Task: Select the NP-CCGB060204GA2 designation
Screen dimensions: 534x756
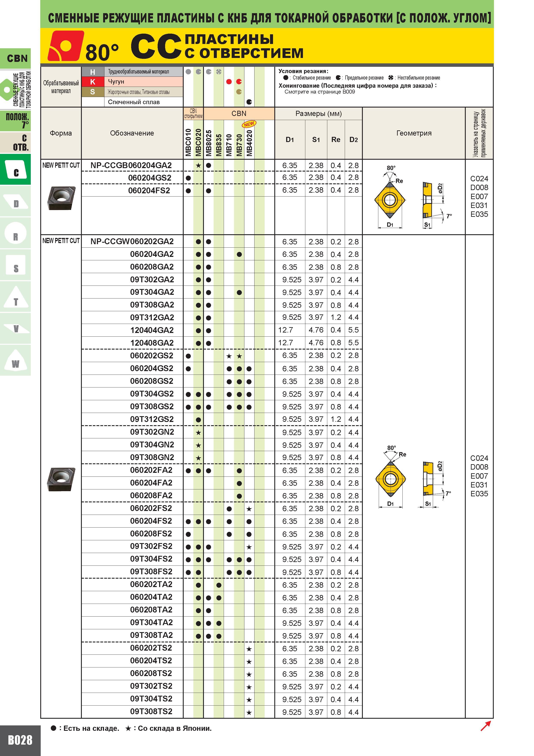Action: click(131, 165)
